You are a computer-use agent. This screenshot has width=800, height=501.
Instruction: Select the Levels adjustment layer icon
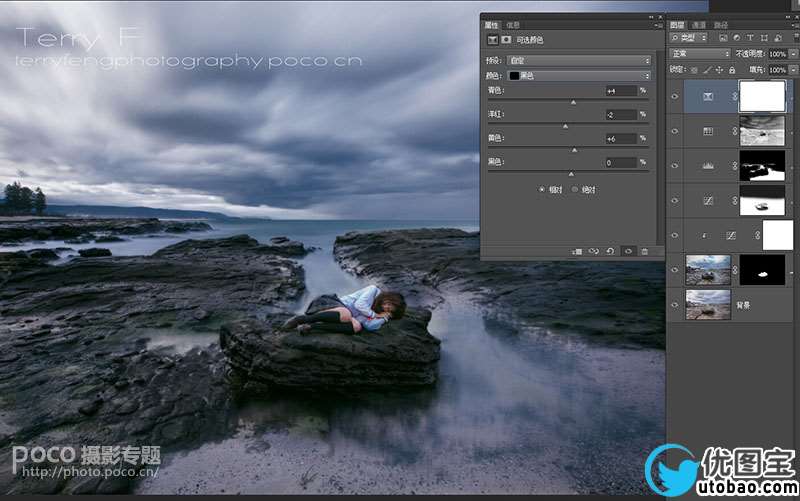(708, 166)
